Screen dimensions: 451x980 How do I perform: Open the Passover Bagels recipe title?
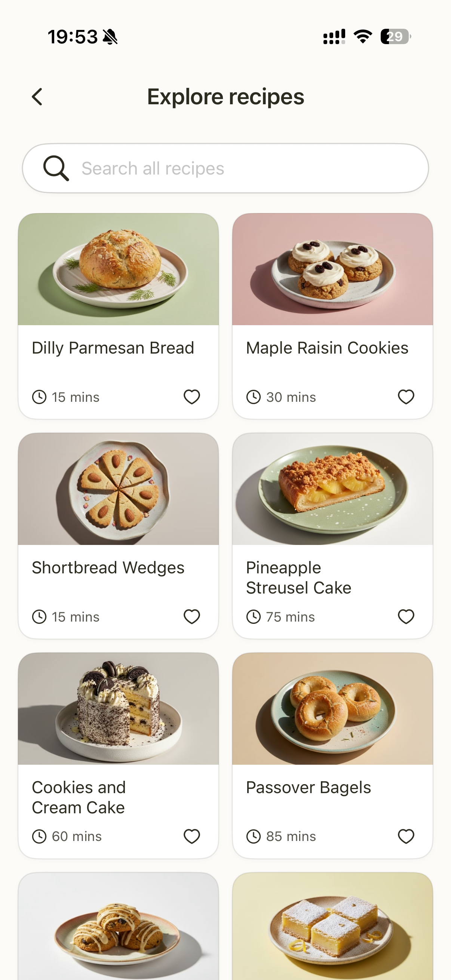(x=308, y=788)
